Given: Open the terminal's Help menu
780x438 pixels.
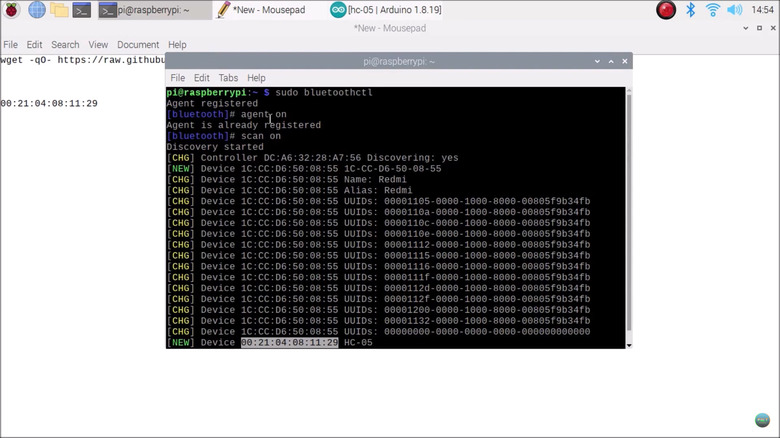Looking at the screenshot, I should click(256, 78).
